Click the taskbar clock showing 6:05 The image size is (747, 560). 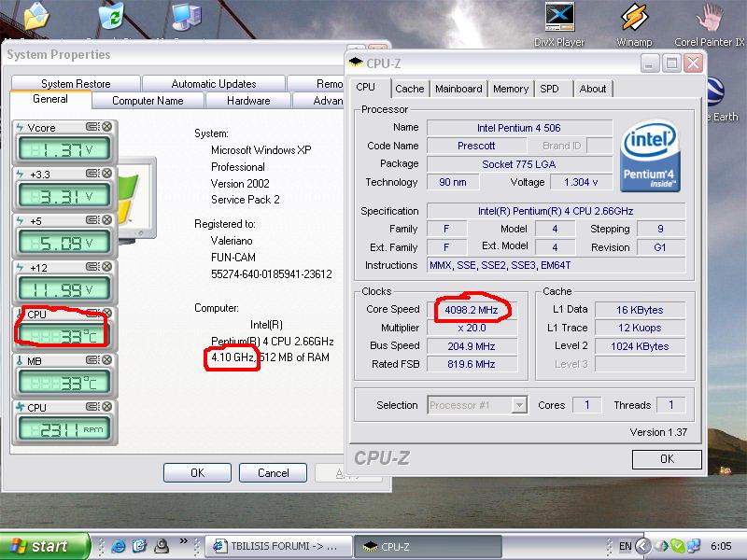(721, 546)
